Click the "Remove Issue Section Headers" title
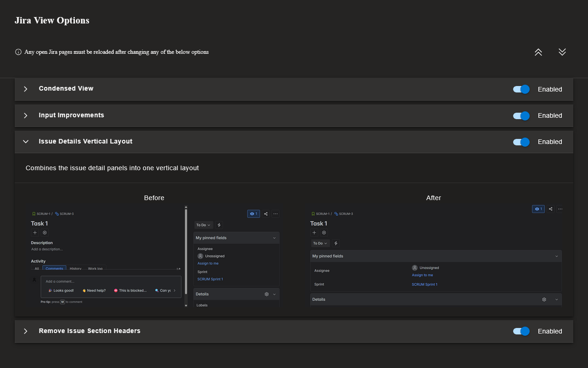Screen dimensions: 588x368 (90, 331)
